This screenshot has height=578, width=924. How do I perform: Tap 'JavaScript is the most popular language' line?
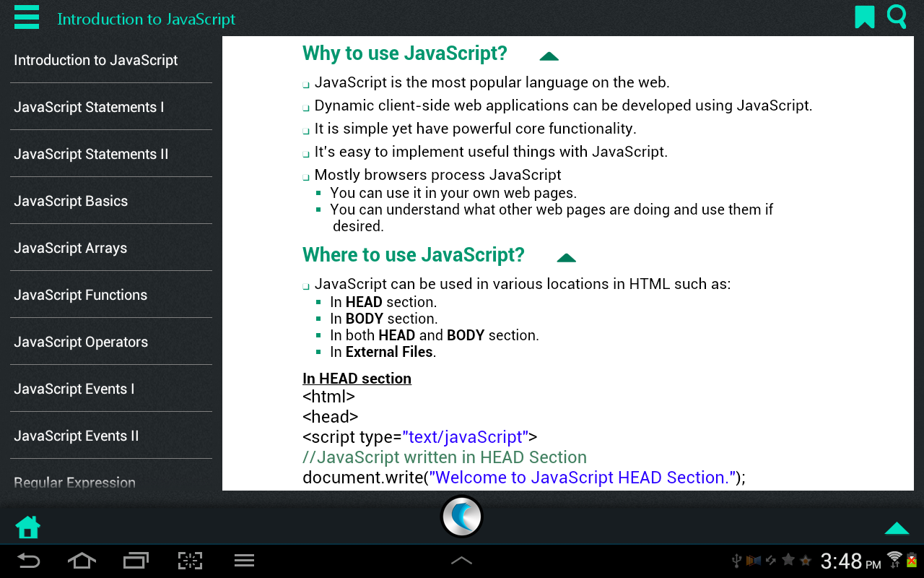click(x=492, y=82)
